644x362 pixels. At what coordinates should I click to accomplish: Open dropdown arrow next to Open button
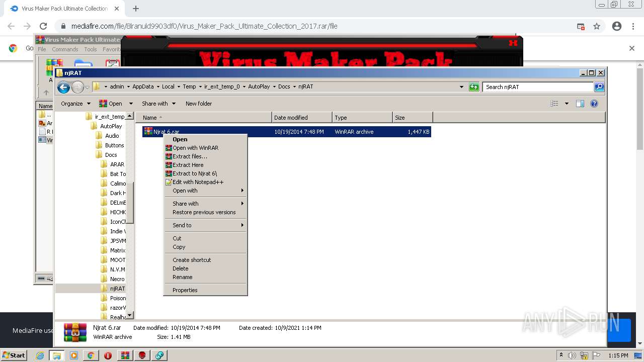[x=131, y=104]
